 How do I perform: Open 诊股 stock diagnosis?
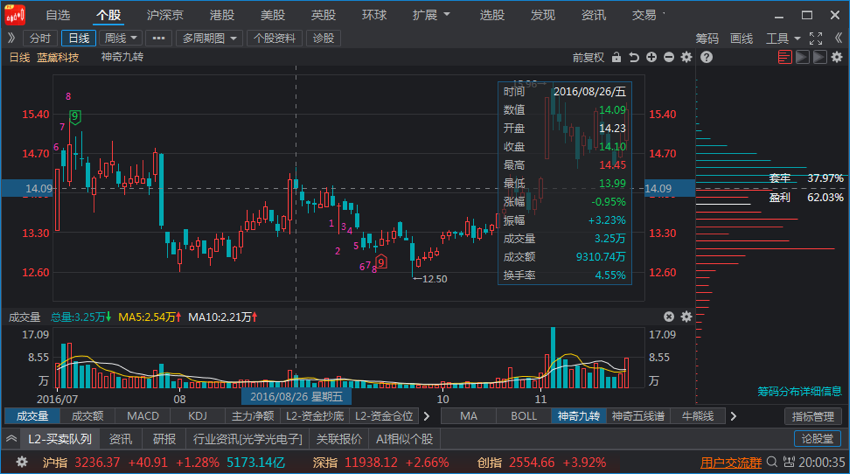click(324, 38)
